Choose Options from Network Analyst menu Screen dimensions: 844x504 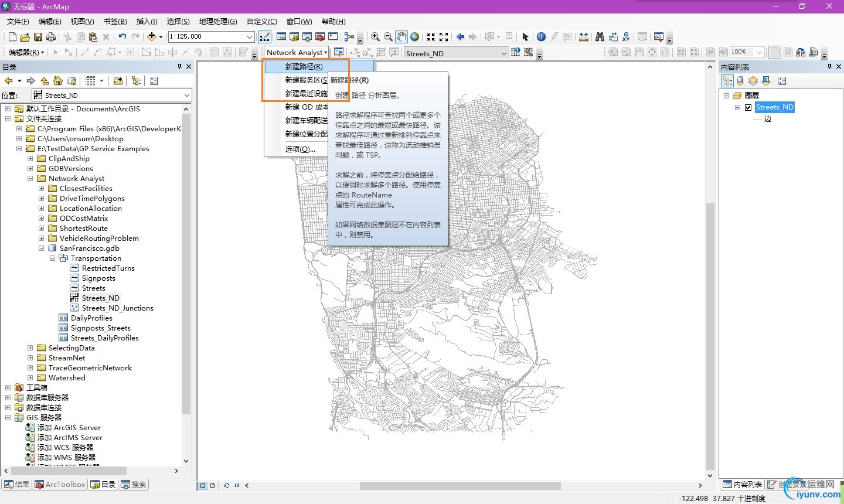[x=300, y=149]
